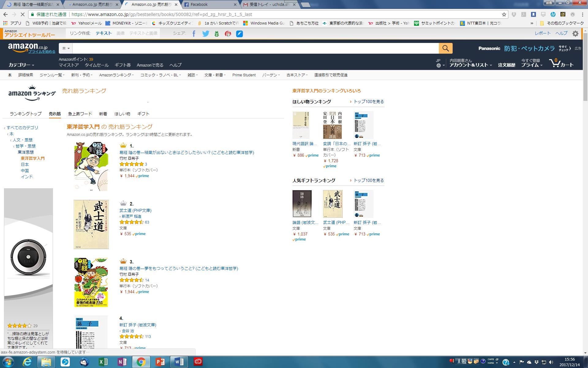This screenshot has height=368, width=588.
Task: Choose テキスト link creation option
Action: click(x=104, y=33)
